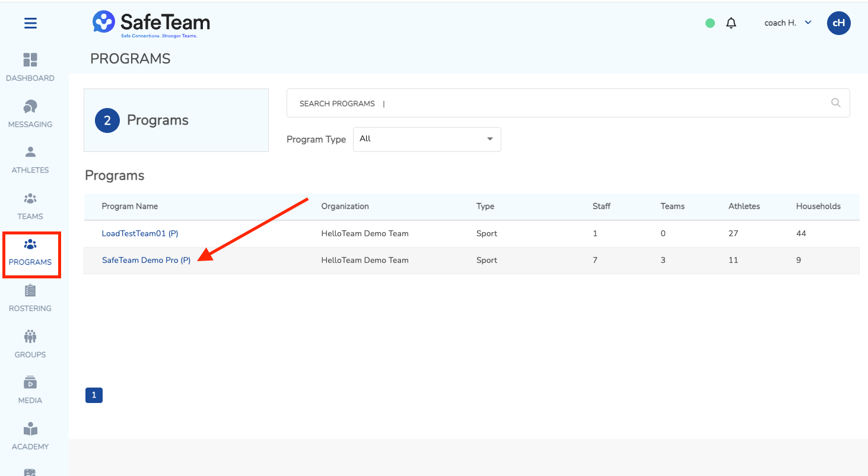Screen dimensions: 868x476
Task: Open the Program Type dropdown
Action: coord(427,139)
